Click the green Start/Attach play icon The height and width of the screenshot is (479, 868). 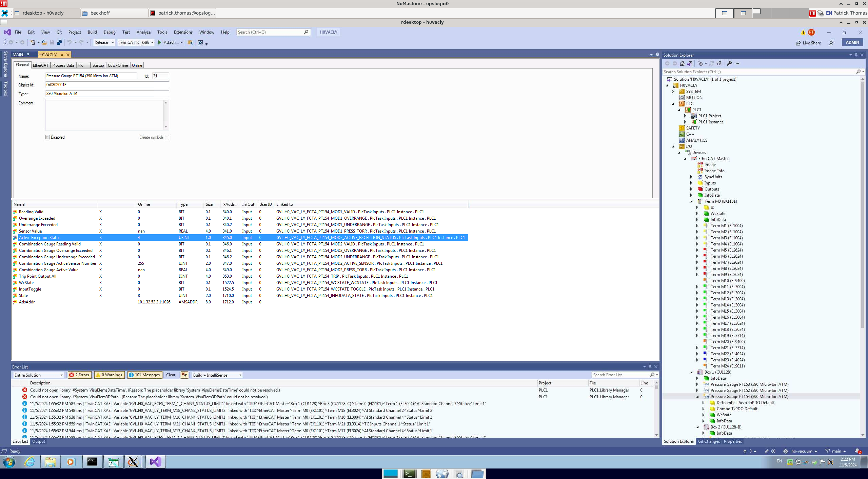pyautogui.click(x=159, y=42)
